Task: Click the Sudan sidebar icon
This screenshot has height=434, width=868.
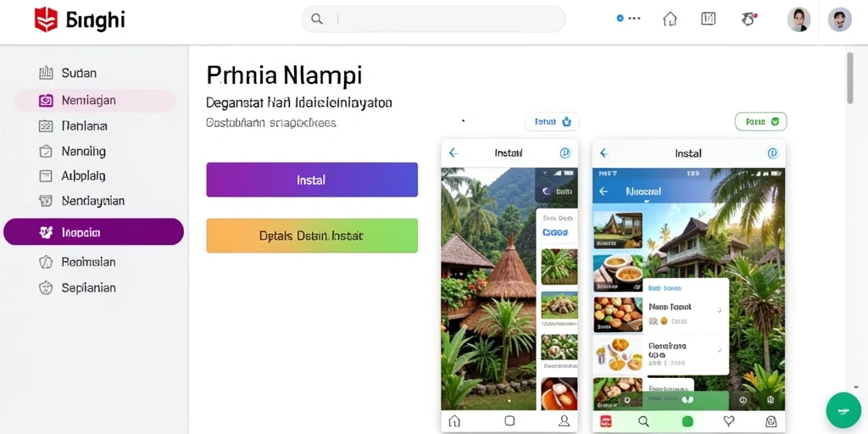Action: point(46,73)
